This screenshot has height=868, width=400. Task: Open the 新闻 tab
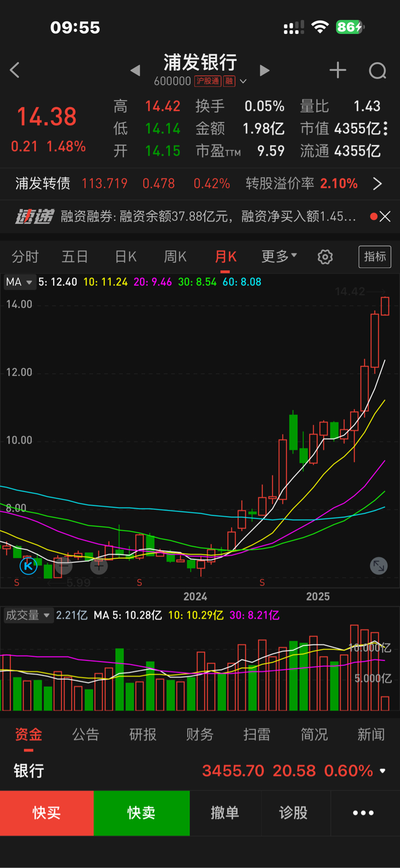371,735
